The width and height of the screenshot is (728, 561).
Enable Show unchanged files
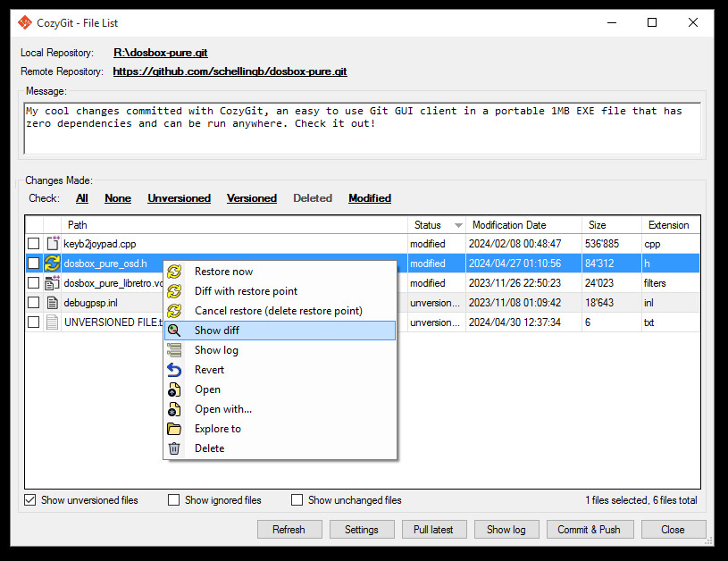pyautogui.click(x=297, y=500)
